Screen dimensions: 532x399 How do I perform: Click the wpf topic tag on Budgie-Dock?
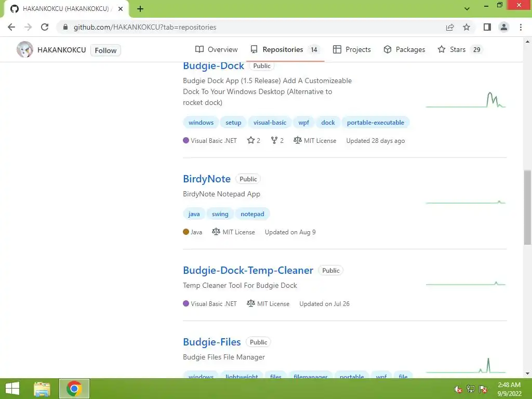click(x=303, y=123)
